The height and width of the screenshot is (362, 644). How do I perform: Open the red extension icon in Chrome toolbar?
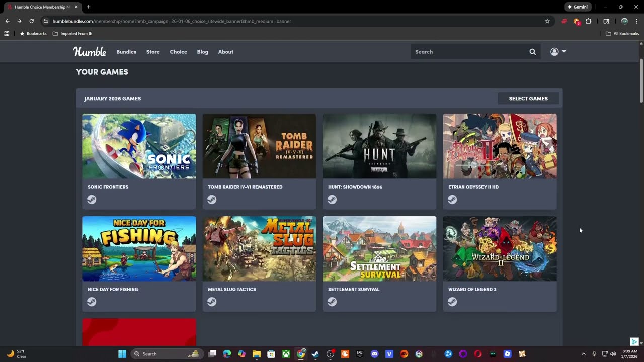coord(564,21)
